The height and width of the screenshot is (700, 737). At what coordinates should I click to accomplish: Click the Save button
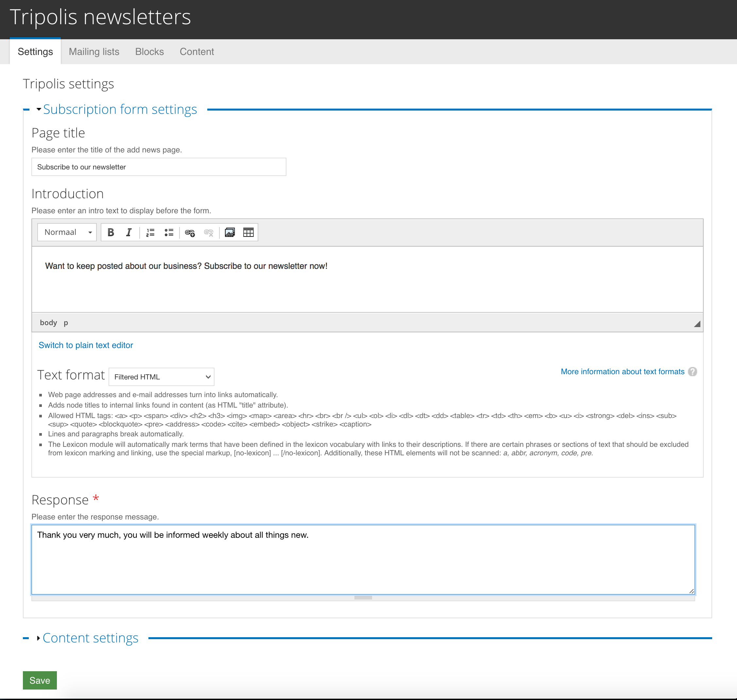point(40,680)
